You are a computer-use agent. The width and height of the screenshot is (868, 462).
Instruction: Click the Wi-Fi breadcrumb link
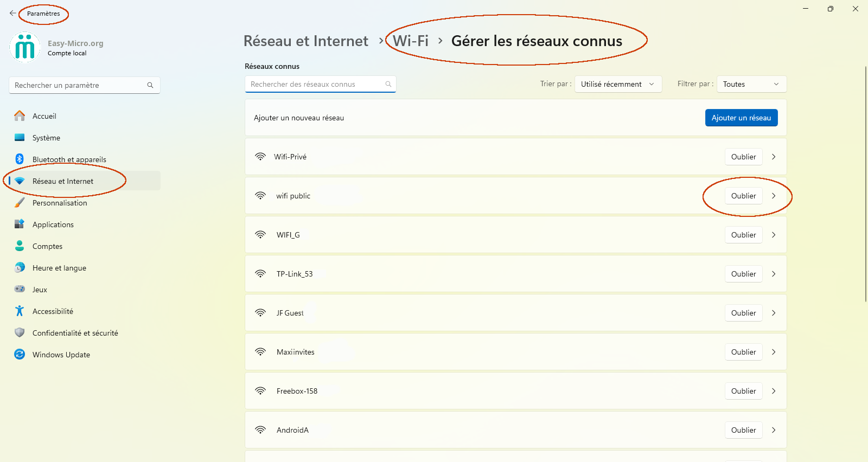click(411, 41)
